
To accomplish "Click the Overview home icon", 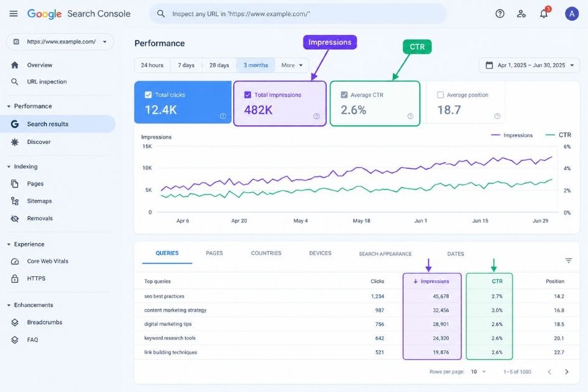I will pos(14,65).
